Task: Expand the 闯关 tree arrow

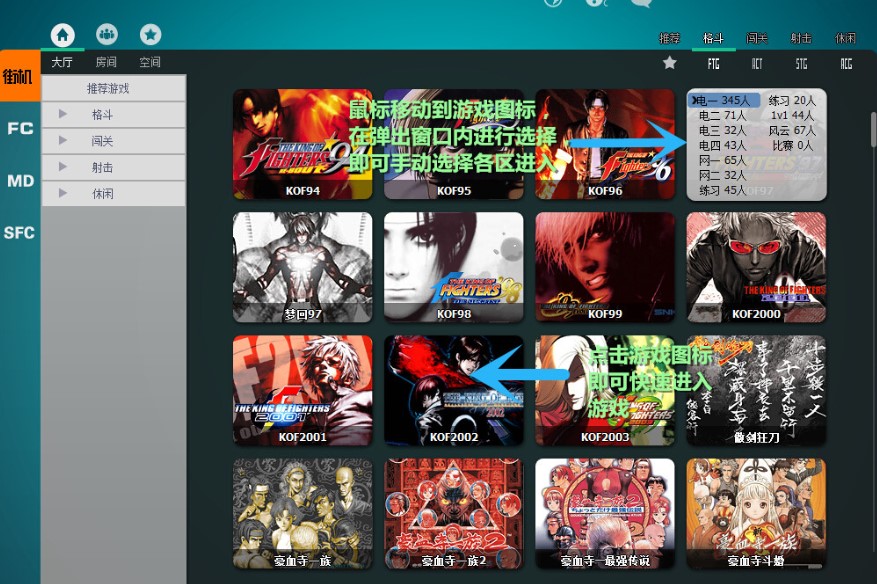Action: (x=63, y=140)
